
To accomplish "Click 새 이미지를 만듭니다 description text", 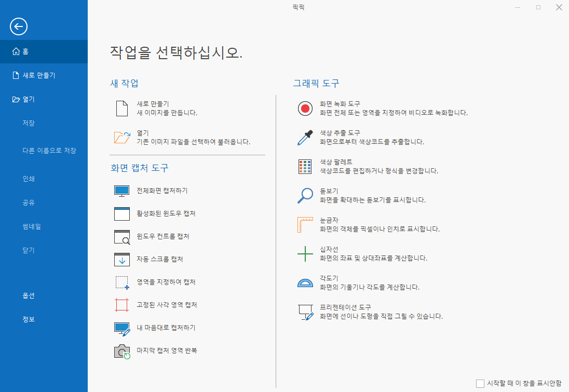I will pyautogui.click(x=167, y=113).
